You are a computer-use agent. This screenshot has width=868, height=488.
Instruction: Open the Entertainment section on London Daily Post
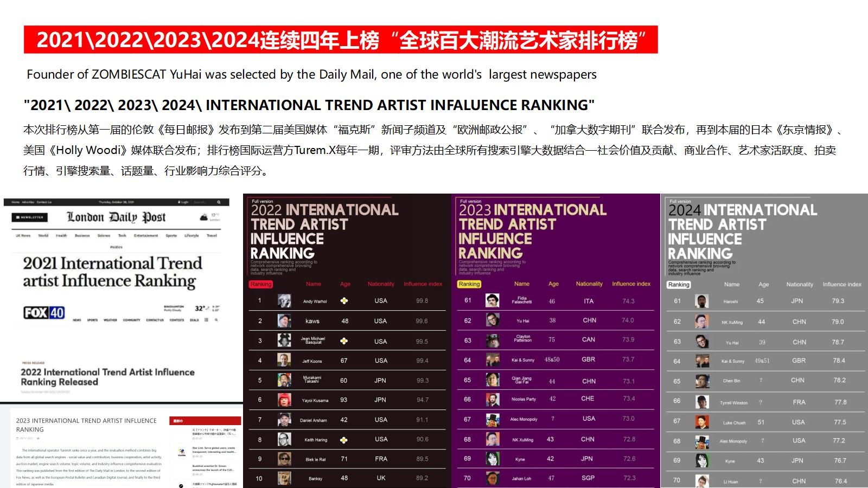point(146,236)
